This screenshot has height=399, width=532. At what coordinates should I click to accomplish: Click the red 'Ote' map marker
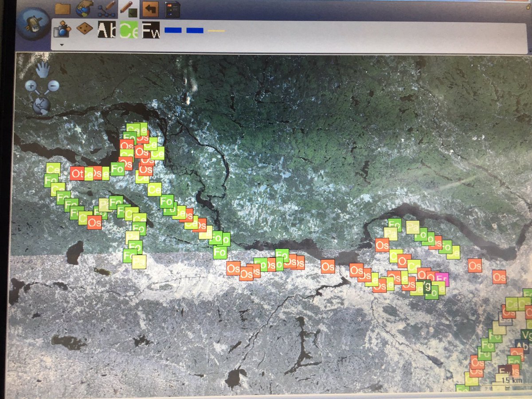[77, 173]
